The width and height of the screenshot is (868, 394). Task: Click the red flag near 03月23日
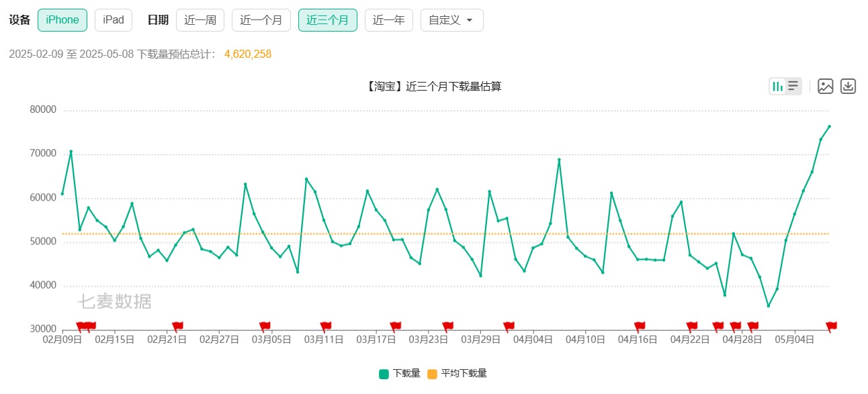(447, 326)
